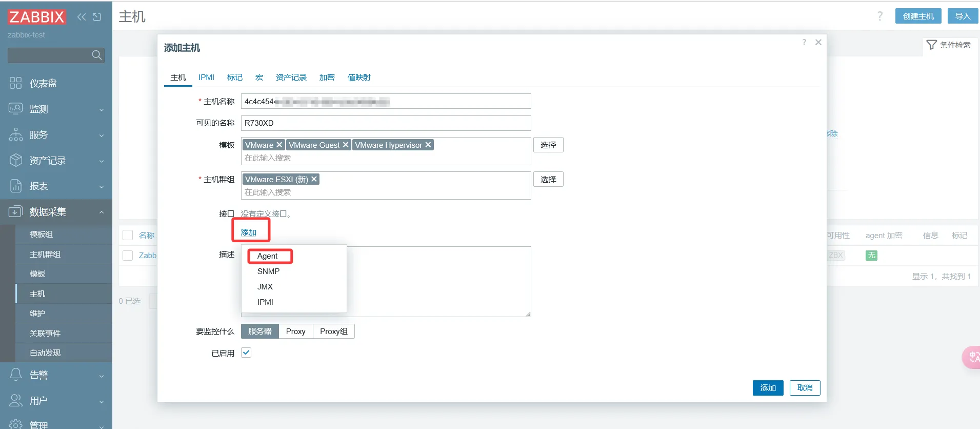The width and height of the screenshot is (980, 429).
Task: Open the 接口 添加 interface dropdown
Action: [x=249, y=232]
